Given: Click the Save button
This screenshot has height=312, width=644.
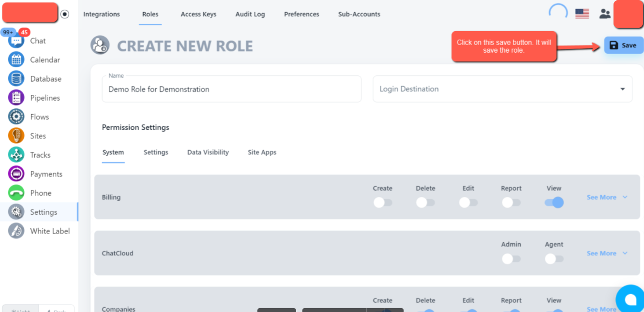Looking at the screenshot, I should point(623,45).
